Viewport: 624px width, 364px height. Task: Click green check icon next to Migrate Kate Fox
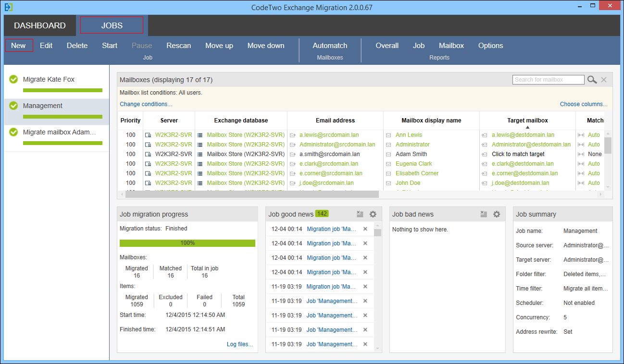click(13, 79)
